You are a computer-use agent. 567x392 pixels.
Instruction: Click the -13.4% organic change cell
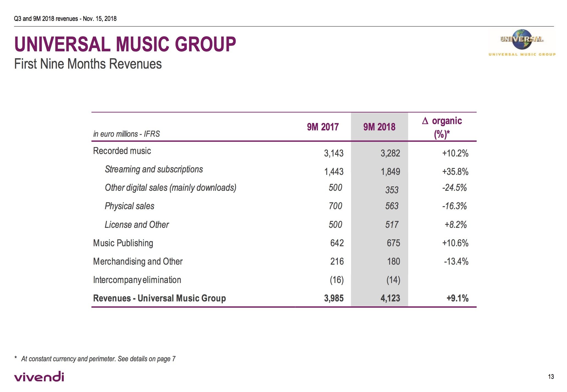tap(456, 261)
